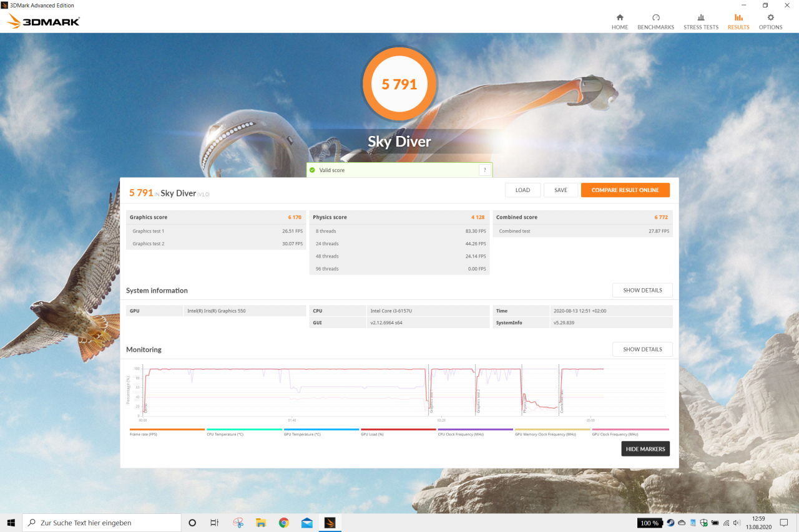This screenshot has width=799, height=532.
Task: Open the Wi-Fi network tray icon
Action: (726, 523)
